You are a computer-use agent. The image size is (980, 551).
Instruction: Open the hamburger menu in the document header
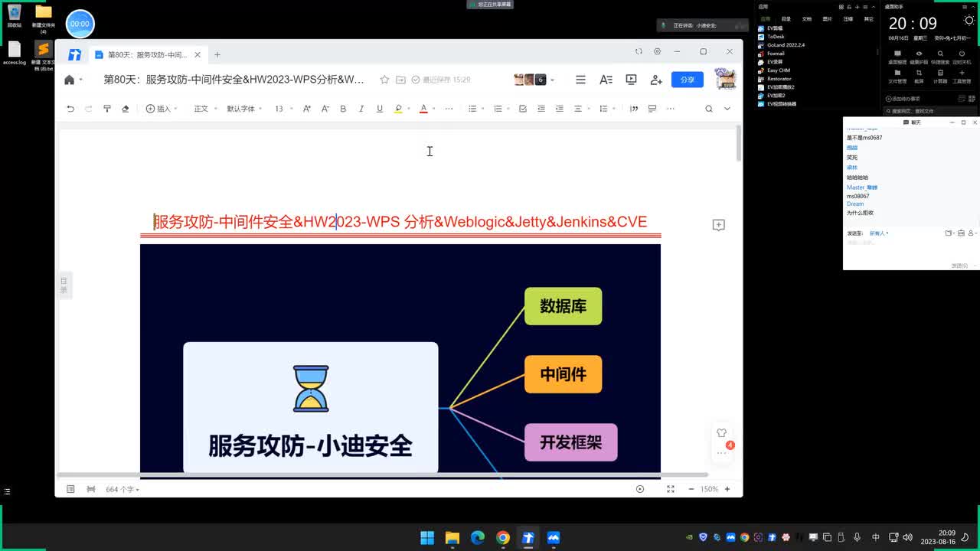coord(580,80)
